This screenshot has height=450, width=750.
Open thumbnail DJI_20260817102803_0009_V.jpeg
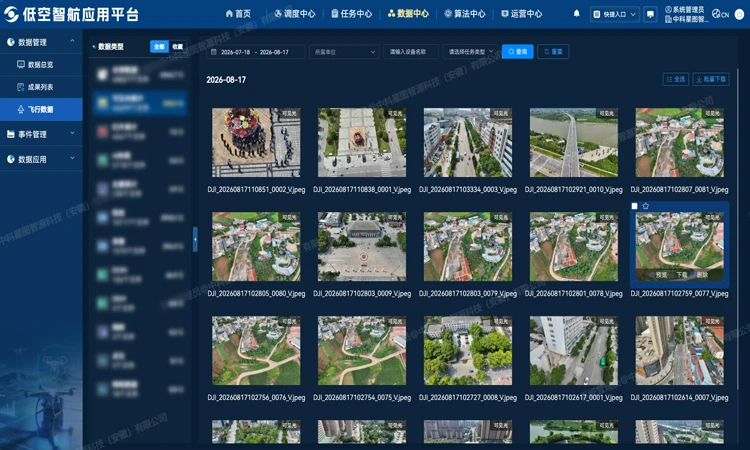(362, 247)
